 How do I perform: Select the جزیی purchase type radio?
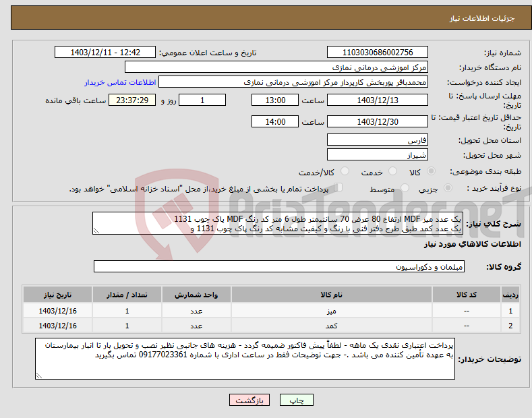click(448, 187)
